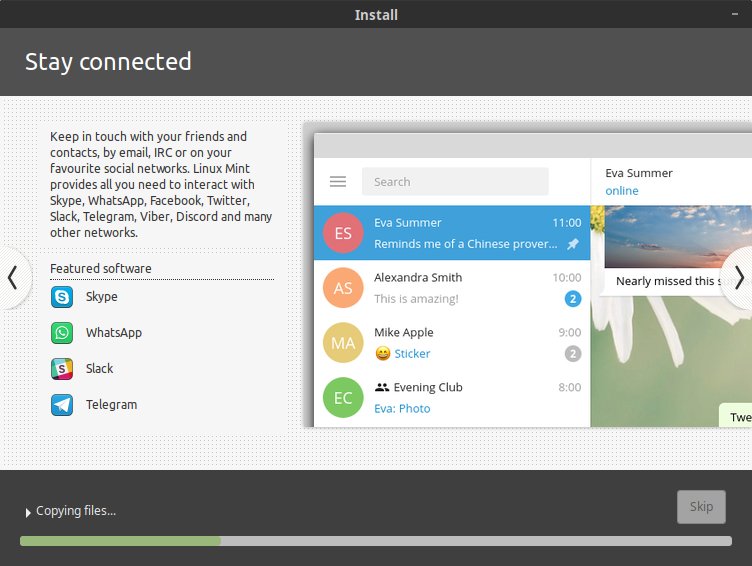The image size is (752, 566).
Task: Click the 'Copying files...' status text
Action: pyautogui.click(x=76, y=511)
